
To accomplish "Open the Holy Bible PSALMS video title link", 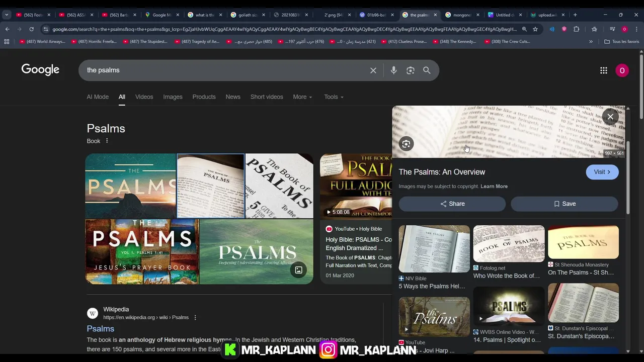I will pyautogui.click(x=359, y=244).
